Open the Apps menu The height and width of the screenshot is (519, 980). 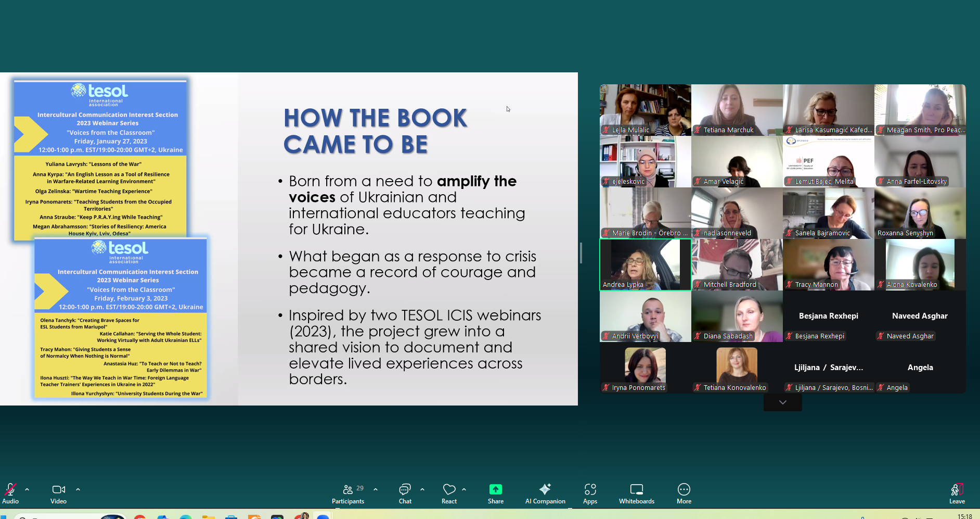pos(590,493)
